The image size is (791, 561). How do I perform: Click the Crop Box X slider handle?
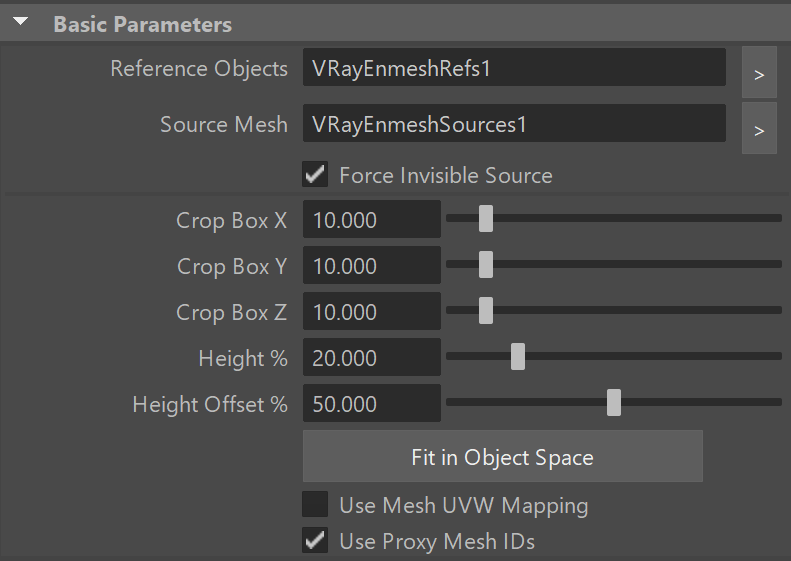pyautogui.click(x=486, y=218)
